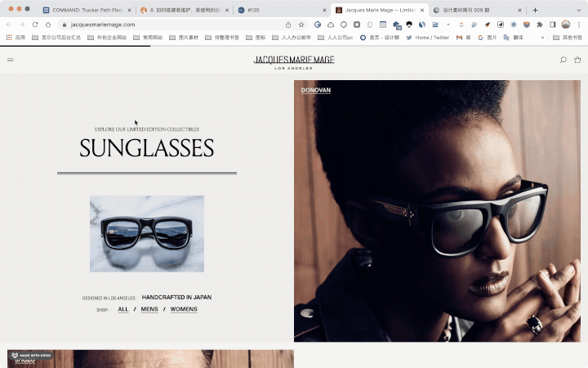The height and width of the screenshot is (368, 588).
Task: Click the sunglasses on marble thumbnail
Action: pyautogui.click(x=147, y=234)
